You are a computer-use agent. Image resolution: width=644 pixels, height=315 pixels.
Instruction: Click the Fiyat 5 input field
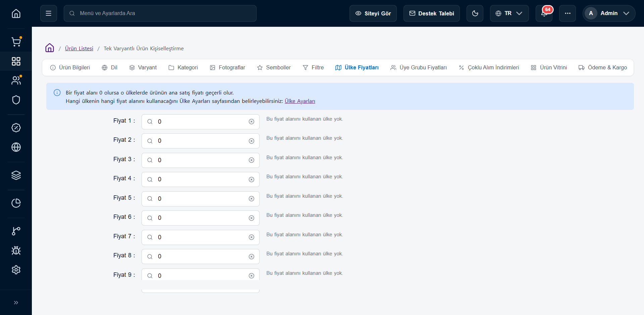(x=201, y=199)
